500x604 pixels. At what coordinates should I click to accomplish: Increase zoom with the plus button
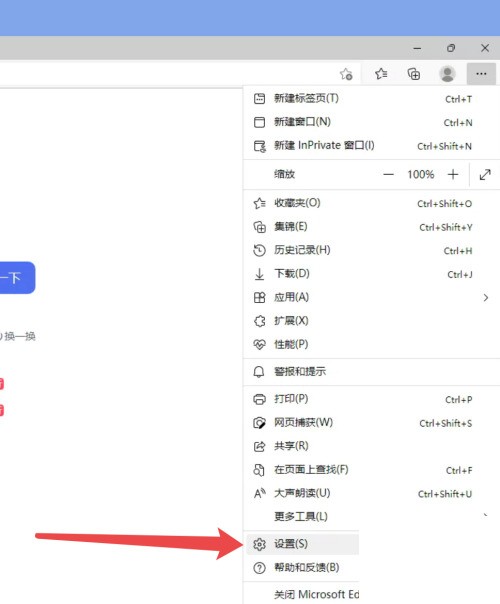click(x=453, y=174)
